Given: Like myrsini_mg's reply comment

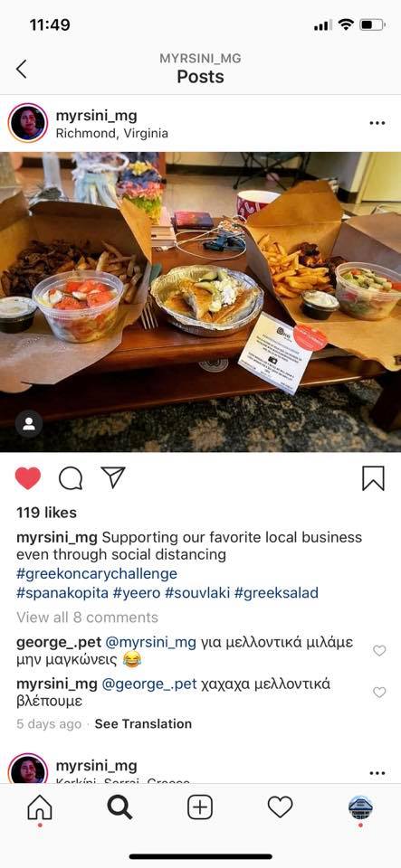Looking at the screenshot, I should (x=379, y=692).
